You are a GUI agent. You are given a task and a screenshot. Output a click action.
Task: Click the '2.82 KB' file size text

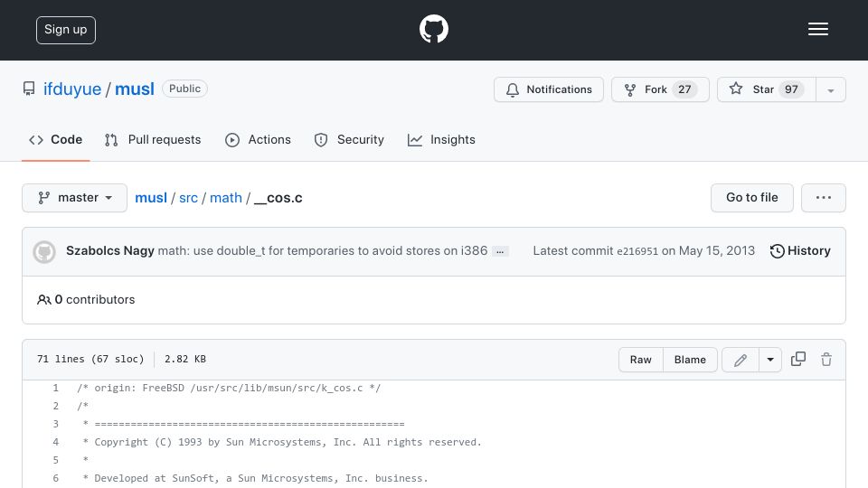click(x=185, y=359)
